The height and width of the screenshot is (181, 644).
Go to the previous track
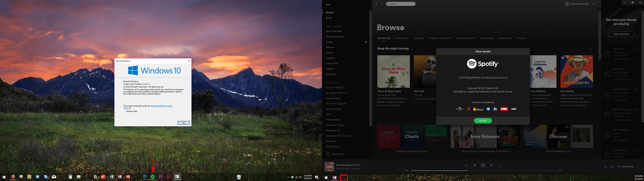pos(474,165)
